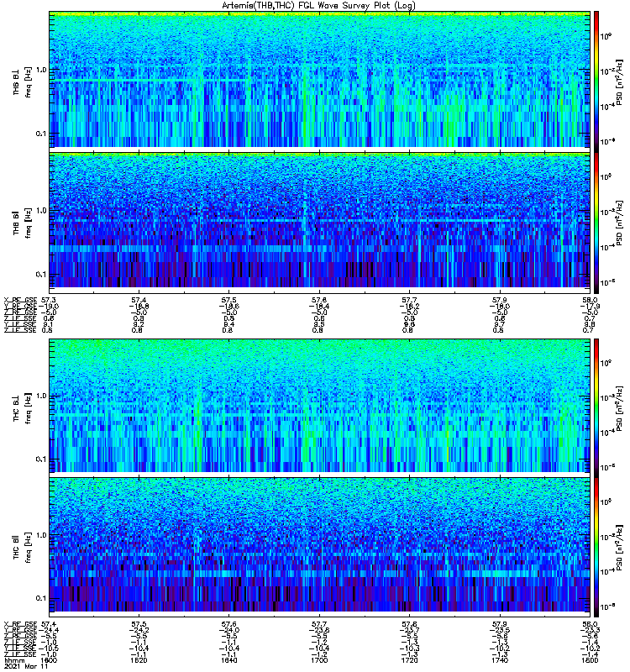Viewport: 630px width, 672px height.
Task: Click the 'THC B∥ freq [Hz]' y-axis label
Action: (x=22, y=548)
